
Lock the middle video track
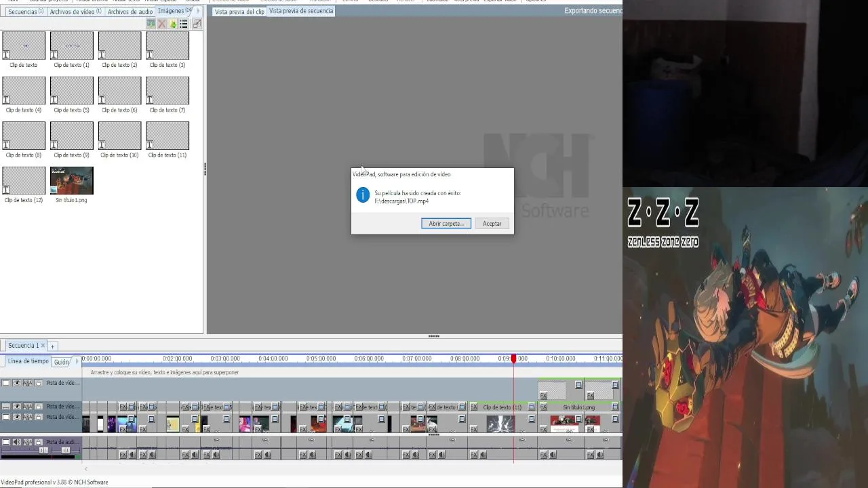pos(39,407)
